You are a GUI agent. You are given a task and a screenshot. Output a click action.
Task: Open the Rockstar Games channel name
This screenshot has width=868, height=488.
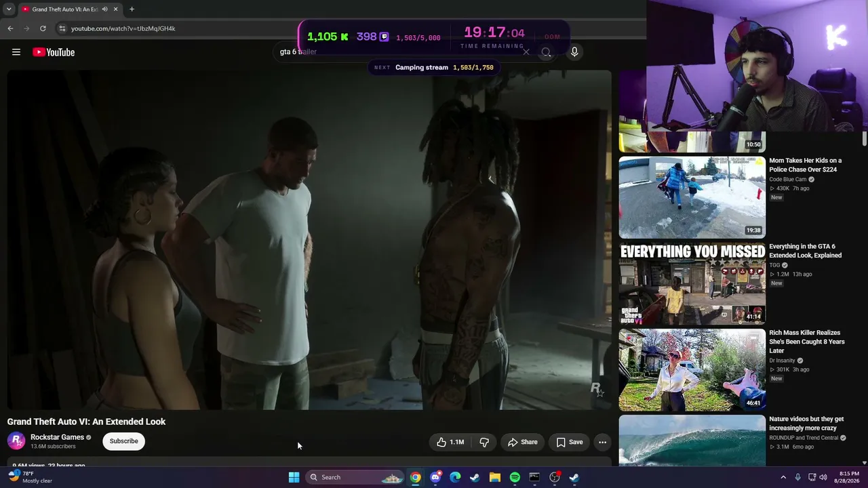pyautogui.click(x=57, y=437)
